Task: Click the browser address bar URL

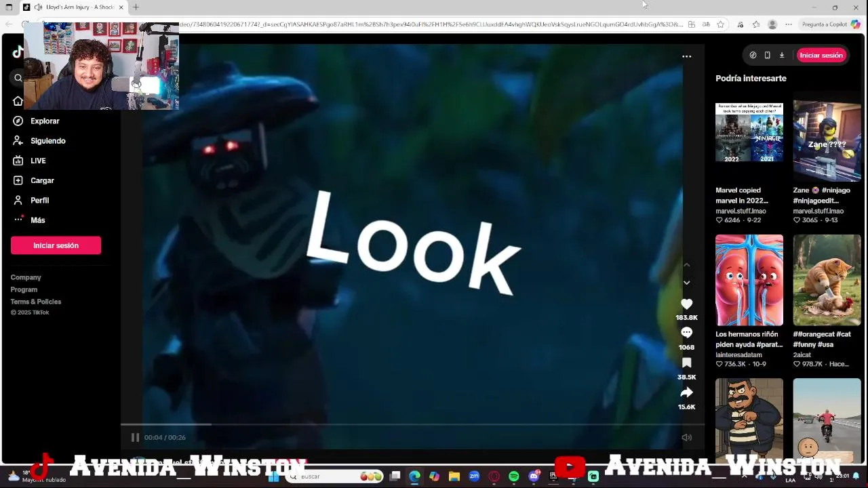Action: pyautogui.click(x=431, y=24)
